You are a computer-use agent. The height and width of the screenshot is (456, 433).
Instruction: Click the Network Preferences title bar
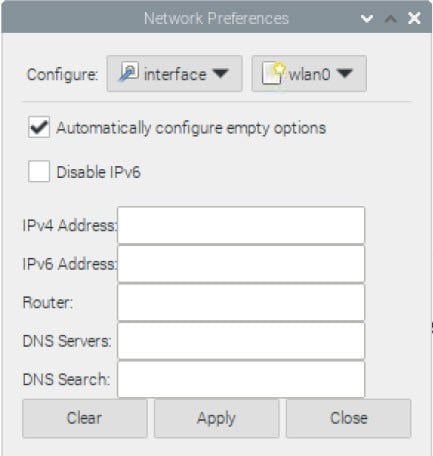(x=216, y=18)
